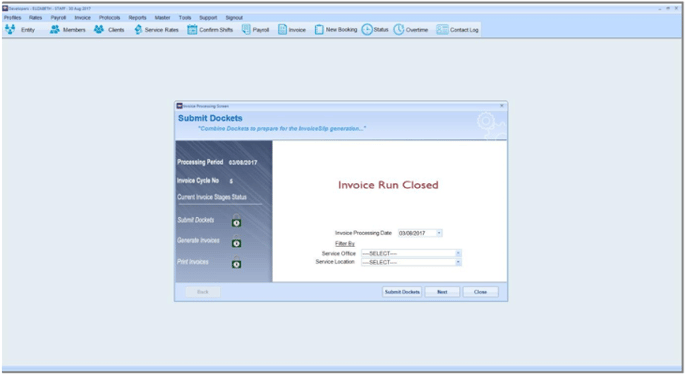Open the Clients toolbar icon

point(99,29)
